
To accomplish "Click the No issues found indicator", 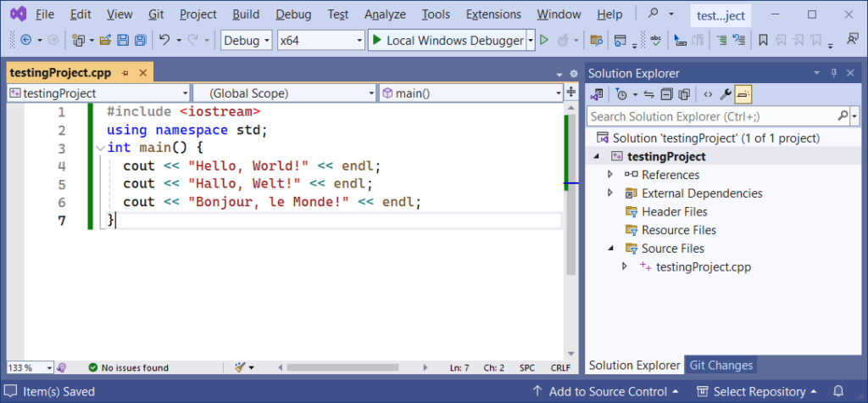I will point(129,367).
